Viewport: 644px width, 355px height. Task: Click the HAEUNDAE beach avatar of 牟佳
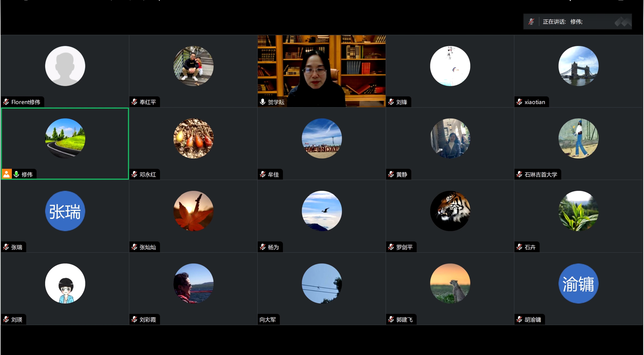coord(322,138)
